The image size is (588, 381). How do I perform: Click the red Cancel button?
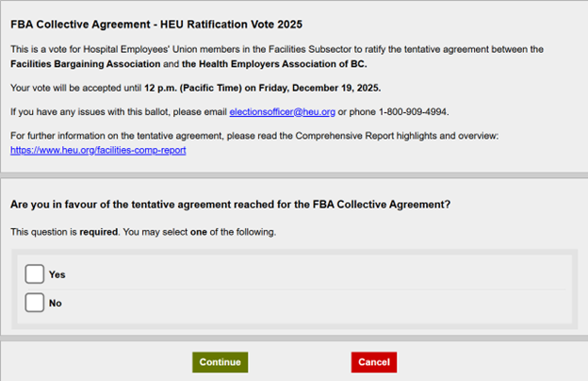tap(374, 362)
